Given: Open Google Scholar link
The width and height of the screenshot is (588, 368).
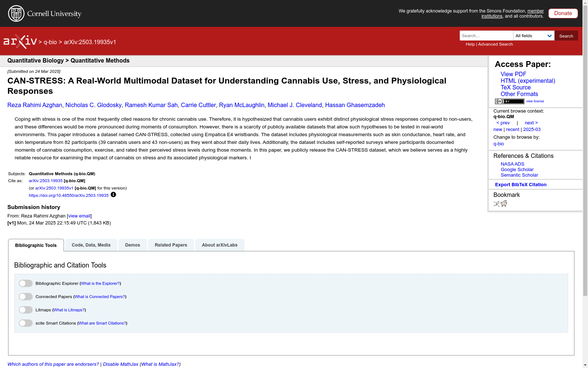Looking at the screenshot, I should click(x=517, y=170).
